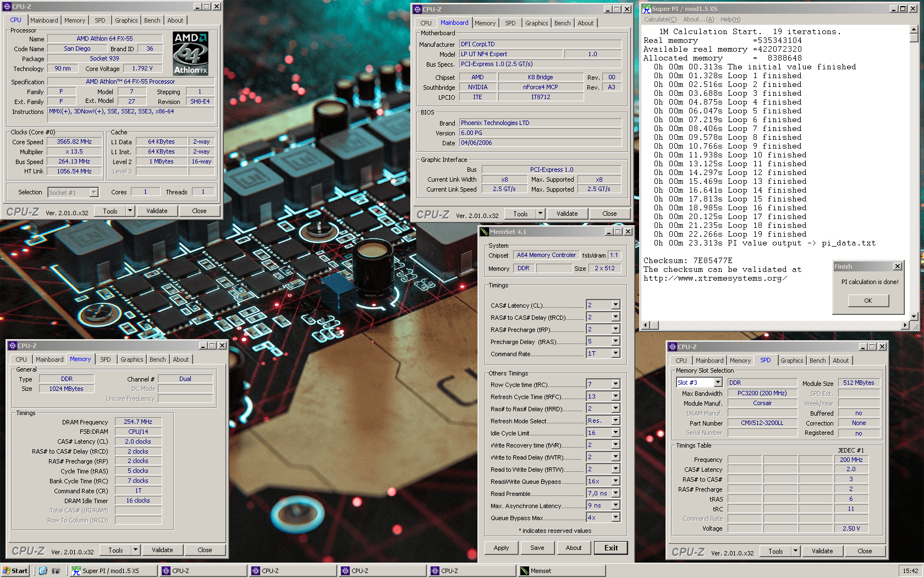Select the Mainboard tab in the SPD CPU-Z window

[x=710, y=361]
